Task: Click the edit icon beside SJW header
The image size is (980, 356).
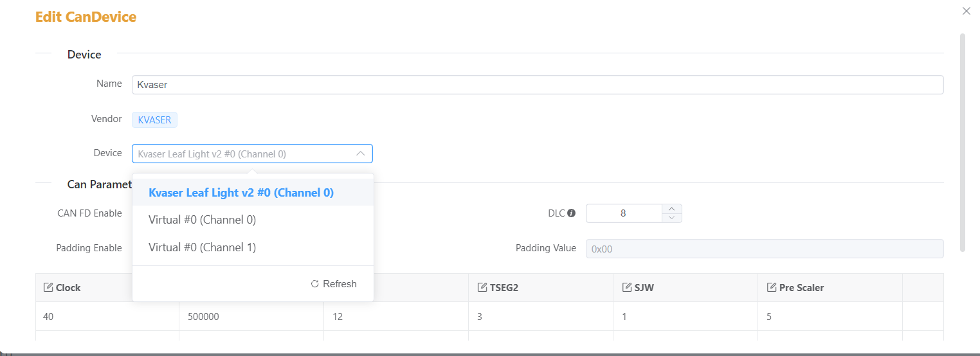Action: (627, 287)
